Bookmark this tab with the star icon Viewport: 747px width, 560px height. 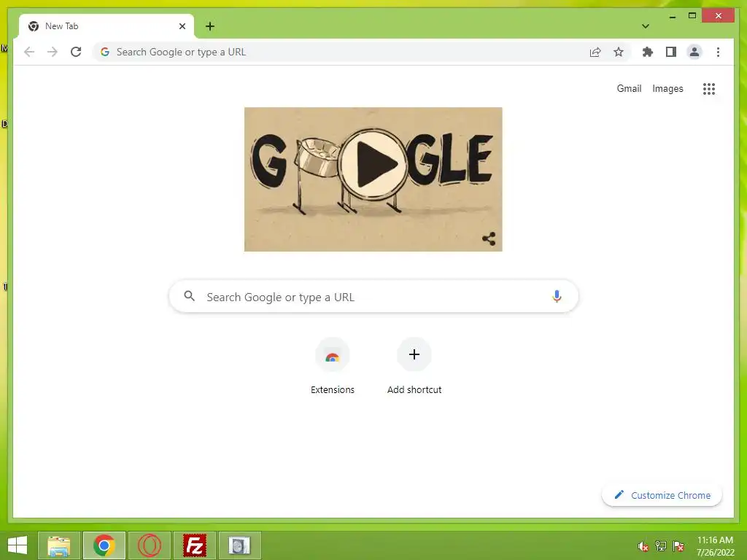coord(619,52)
